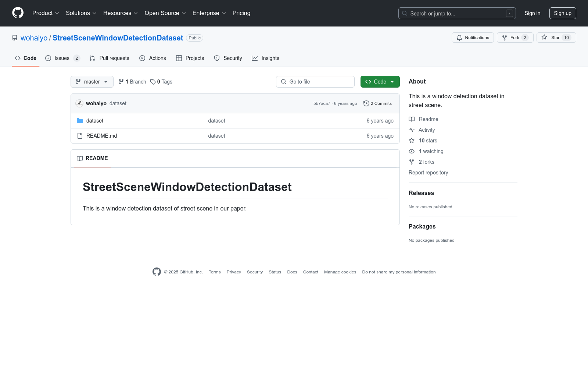Click the Star count badge
The width and height of the screenshot is (588, 368).
(566, 38)
